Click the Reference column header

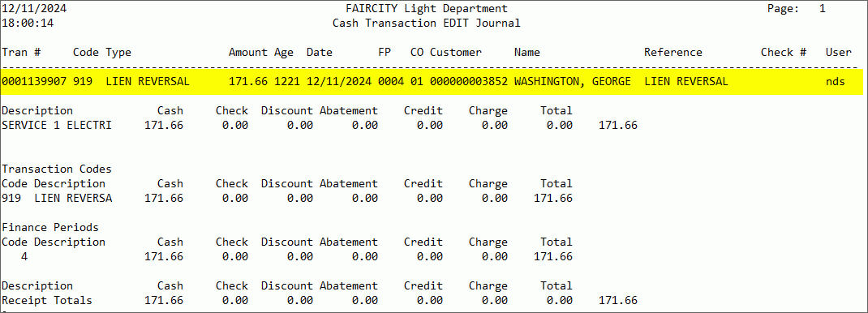673,53
